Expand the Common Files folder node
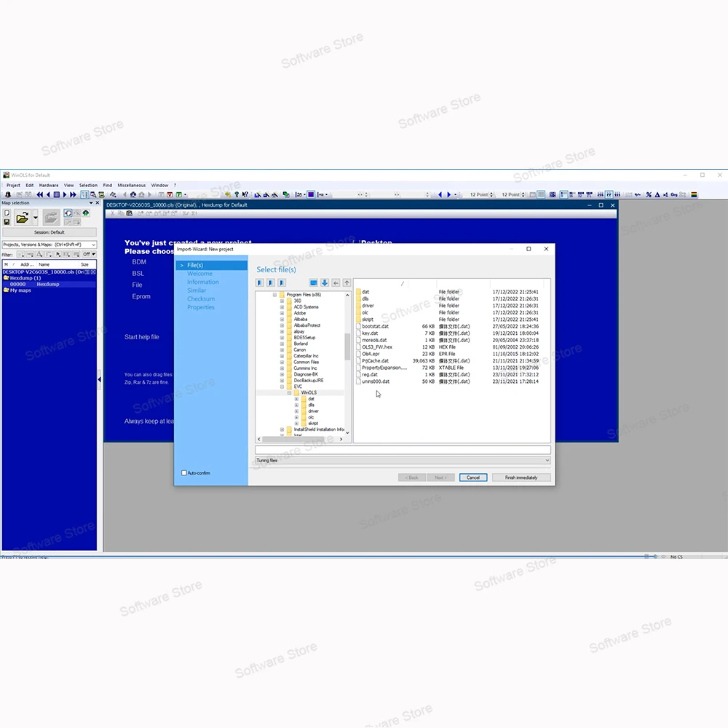The width and height of the screenshot is (728, 728). tap(282, 362)
